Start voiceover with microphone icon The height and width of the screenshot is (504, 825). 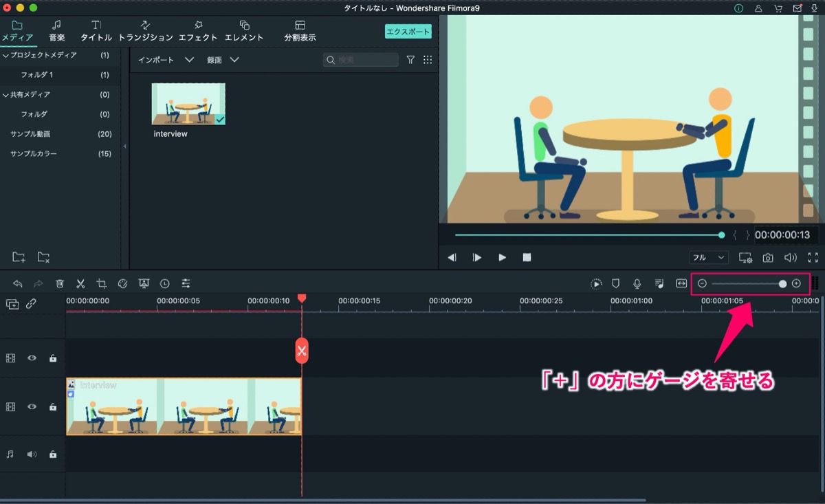click(637, 283)
